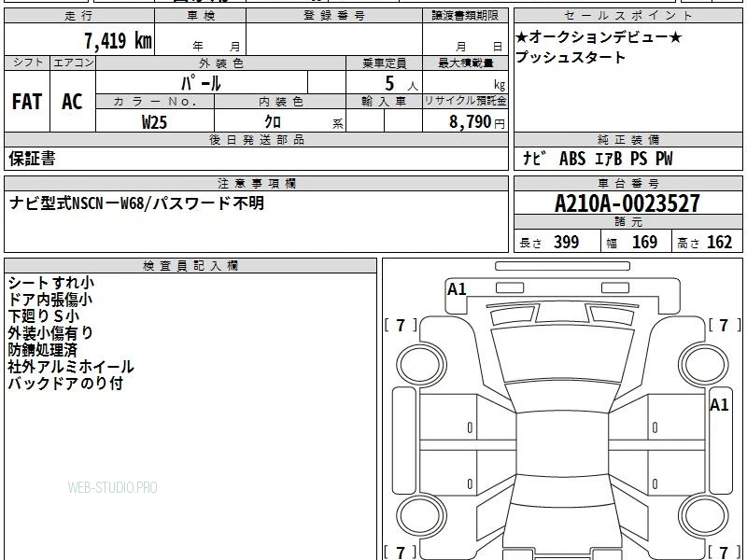Image resolution: width=747 pixels, height=560 pixels.
Task: Select the 社外アルミホイール note
Action: (x=71, y=367)
